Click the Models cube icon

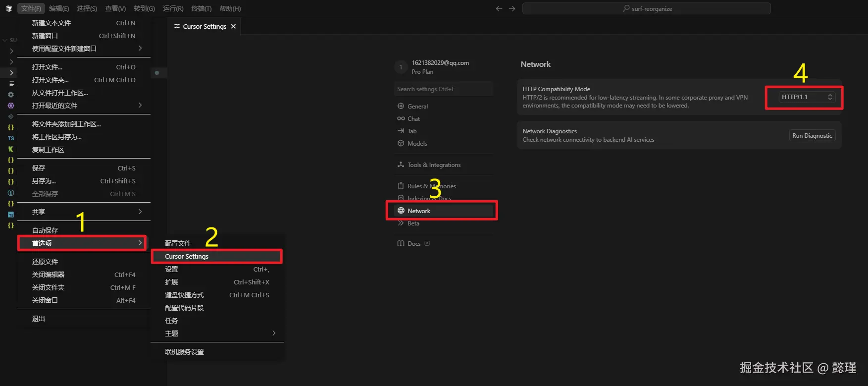[401, 143]
